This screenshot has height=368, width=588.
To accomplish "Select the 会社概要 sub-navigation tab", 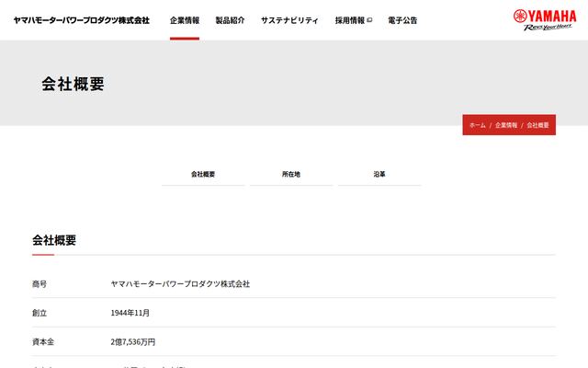I will 203,174.
